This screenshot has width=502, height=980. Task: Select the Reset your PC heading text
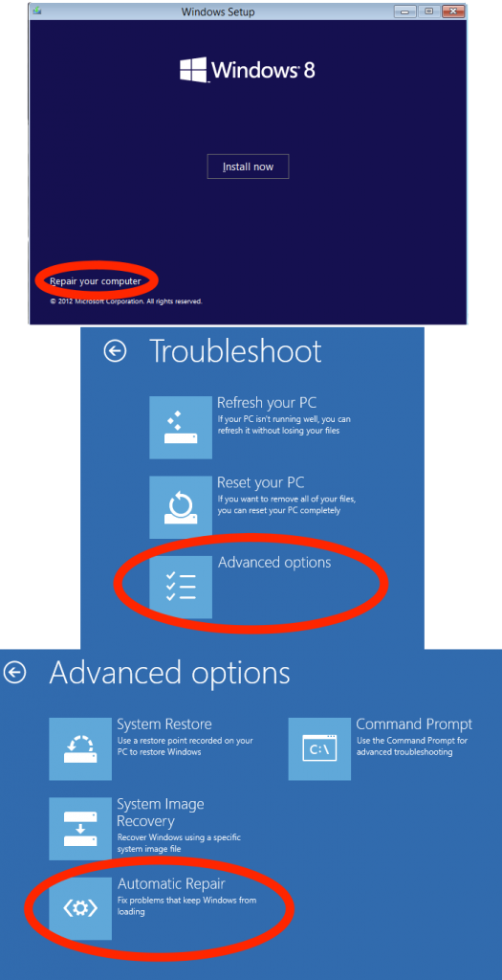(260, 482)
